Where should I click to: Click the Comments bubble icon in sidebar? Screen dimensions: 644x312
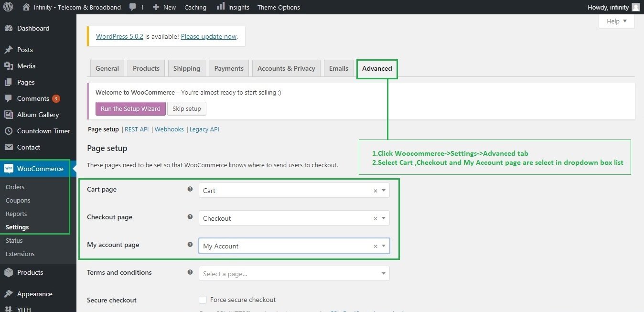point(9,98)
